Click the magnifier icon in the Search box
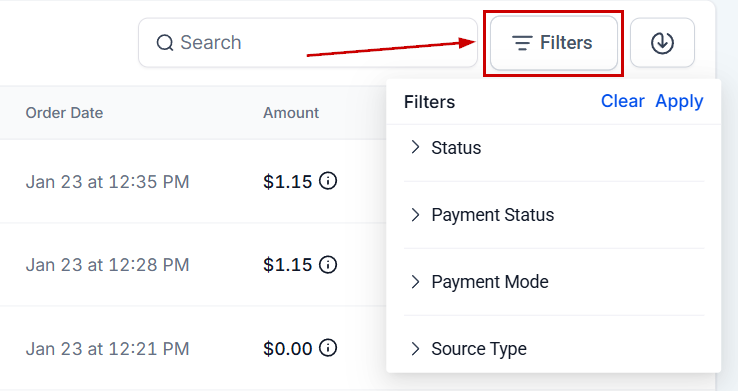The height and width of the screenshot is (391, 738). click(x=165, y=43)
